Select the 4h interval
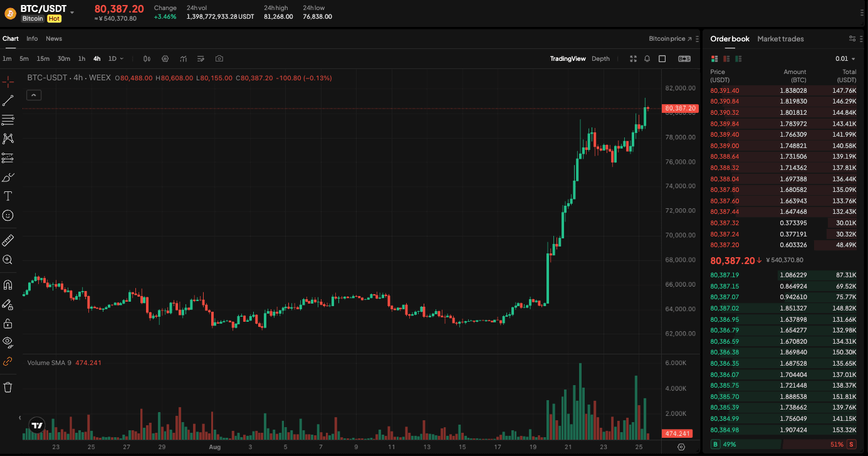868x456 pixels. click(x=97, y=59)
